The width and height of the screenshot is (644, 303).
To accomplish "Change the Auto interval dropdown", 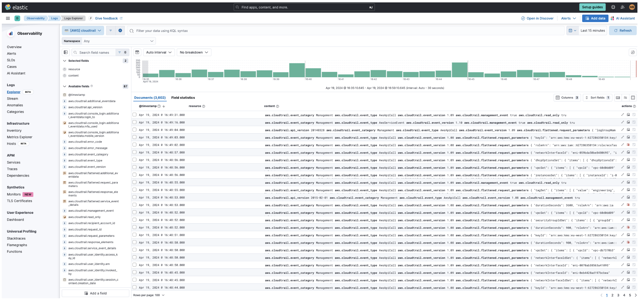I will coord(158,52).
